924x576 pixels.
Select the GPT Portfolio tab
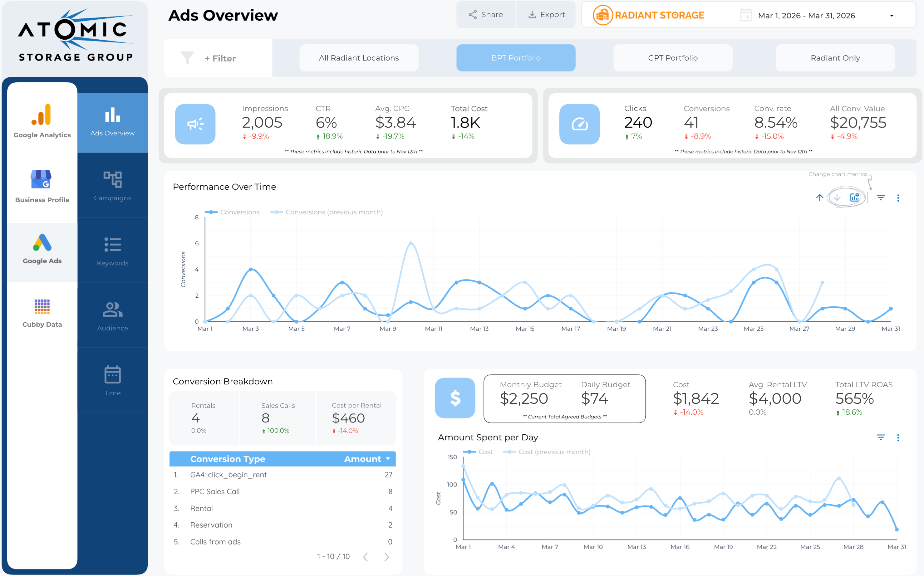coord(672,58)
